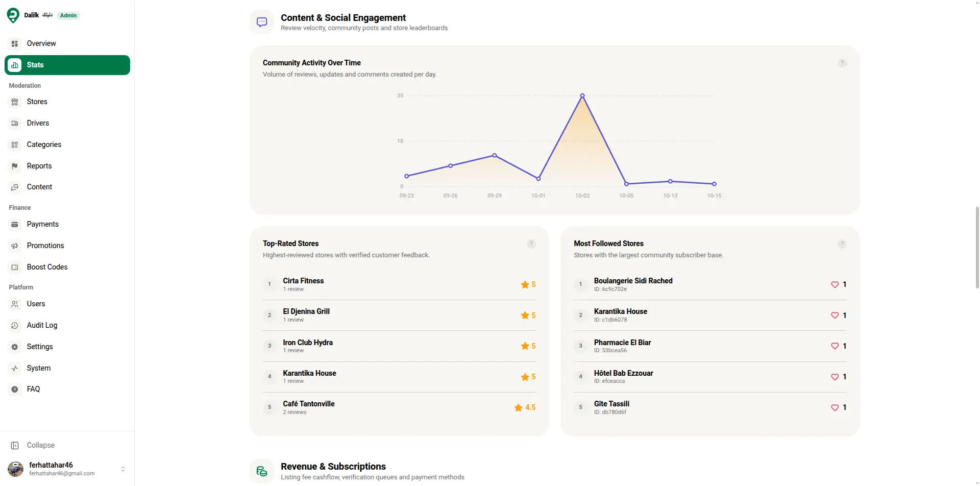980x486 pixels.
Task: Show help tooltip for Most Followed Stores
Action: pyautogui.click(x=842, y=244)
